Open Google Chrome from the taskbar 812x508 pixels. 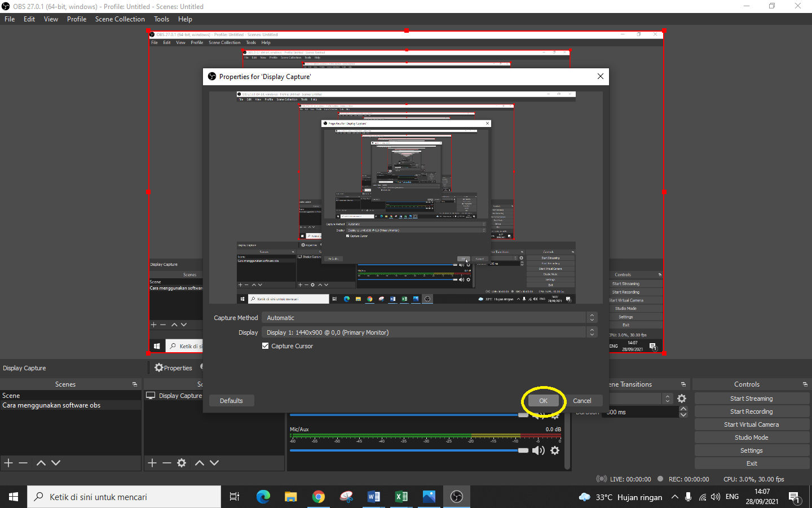point(319,497)
